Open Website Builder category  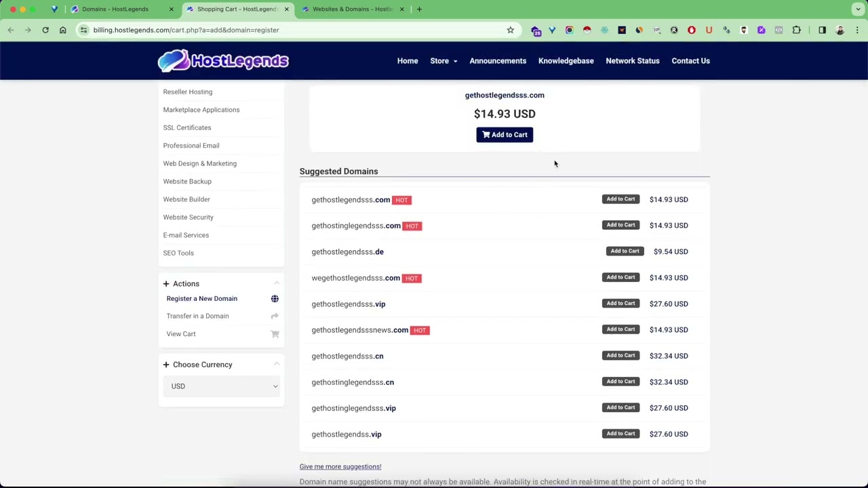(x=186, y=199)
